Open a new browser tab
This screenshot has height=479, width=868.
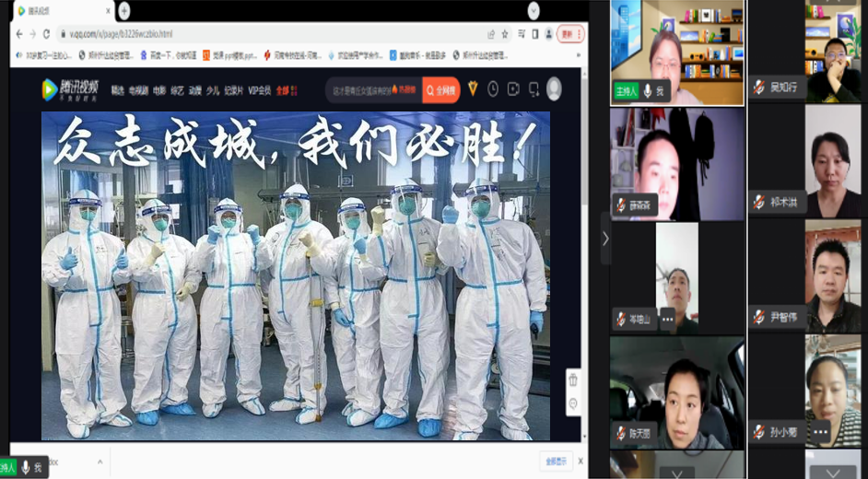click(124, 10)
